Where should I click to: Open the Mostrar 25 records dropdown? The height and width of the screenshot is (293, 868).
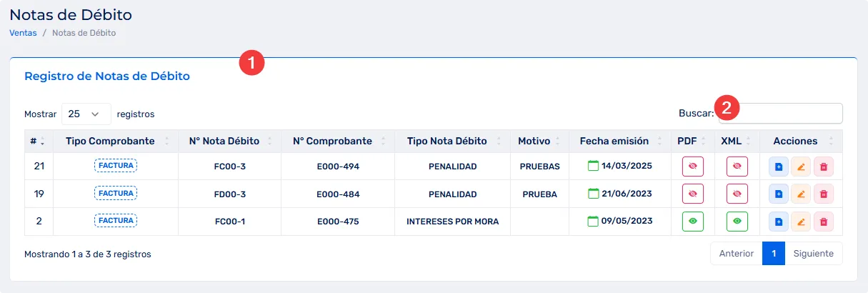point(86,114)
